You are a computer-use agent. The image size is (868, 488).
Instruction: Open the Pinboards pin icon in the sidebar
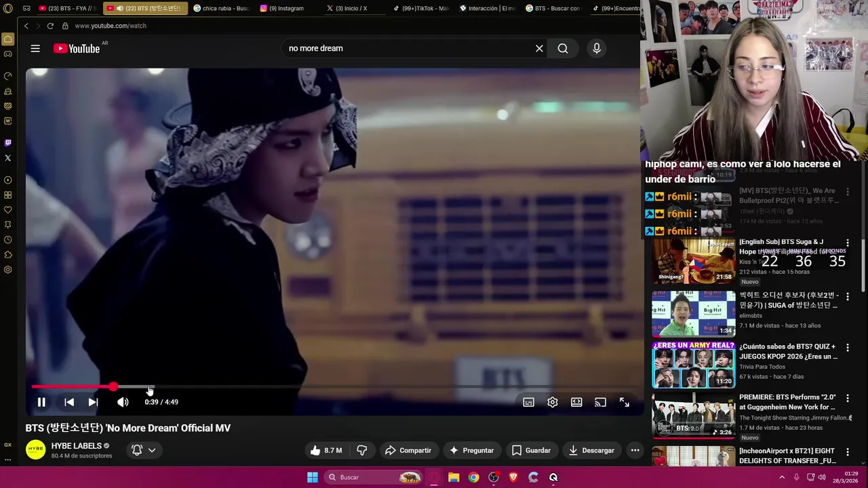[x=8, y=224]
